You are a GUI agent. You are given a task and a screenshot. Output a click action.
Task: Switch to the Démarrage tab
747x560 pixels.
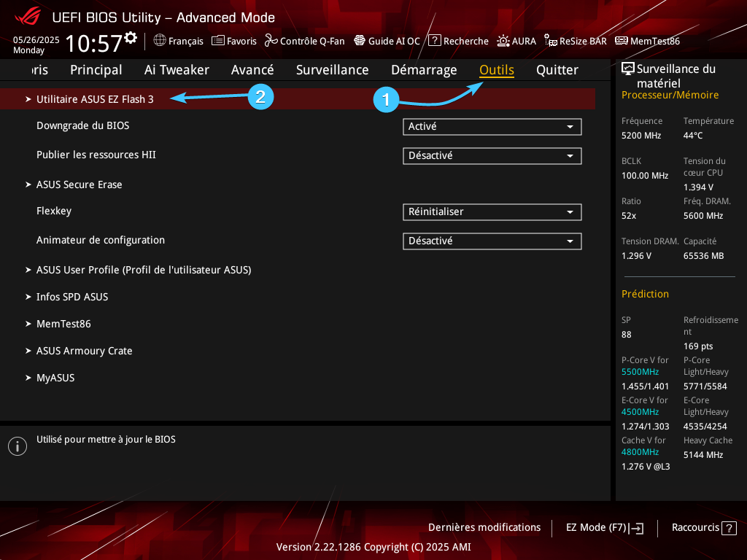(424, 71)
